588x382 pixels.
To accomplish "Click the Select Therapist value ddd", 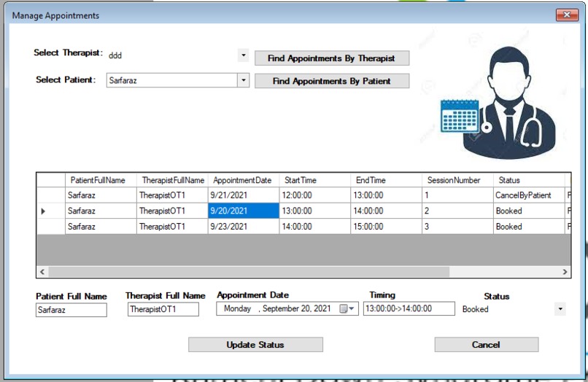I will tap(115, 55).
